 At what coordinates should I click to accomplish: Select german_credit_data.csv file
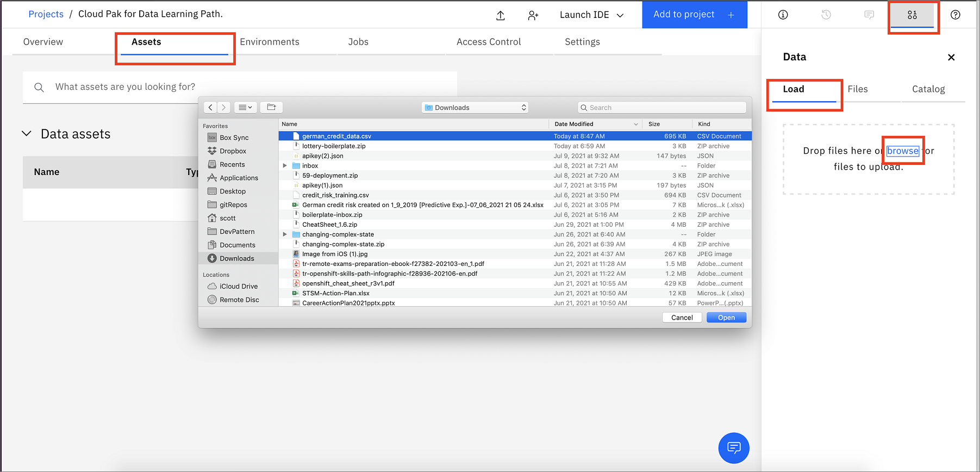[x=515, y=136]
